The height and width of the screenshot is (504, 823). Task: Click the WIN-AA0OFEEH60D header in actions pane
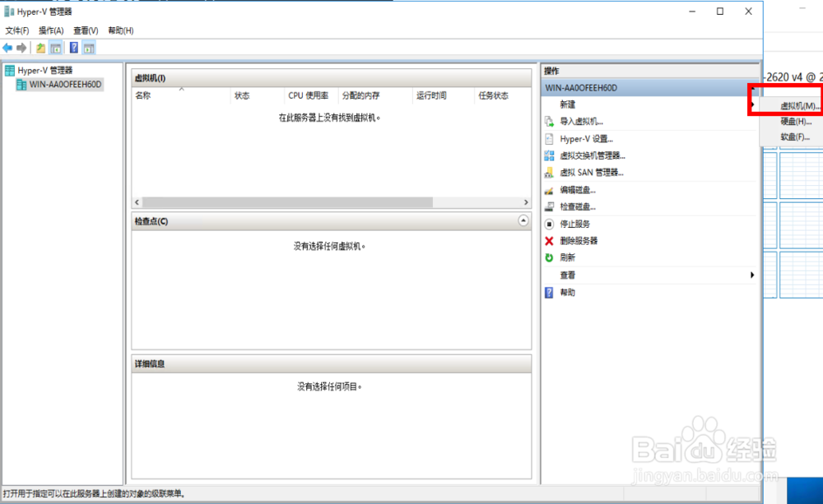pyautogui.click(x=649, y=88)
